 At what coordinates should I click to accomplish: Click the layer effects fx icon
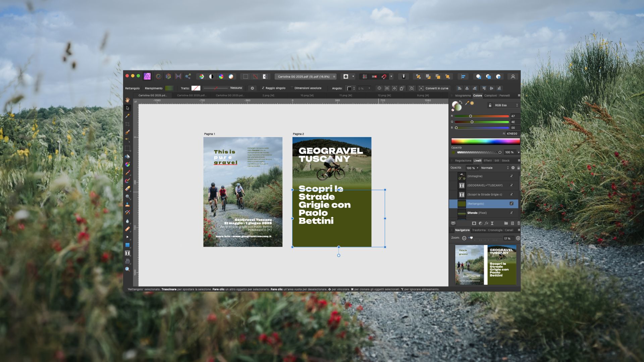pyautogui.click(x=486, y=223)
